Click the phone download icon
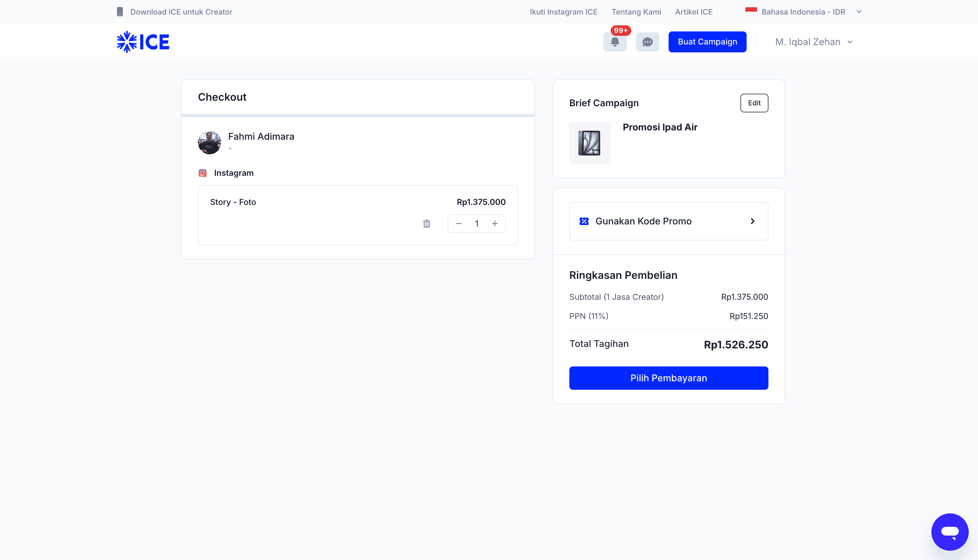This screenshot has height=560, width=978. 120,12
